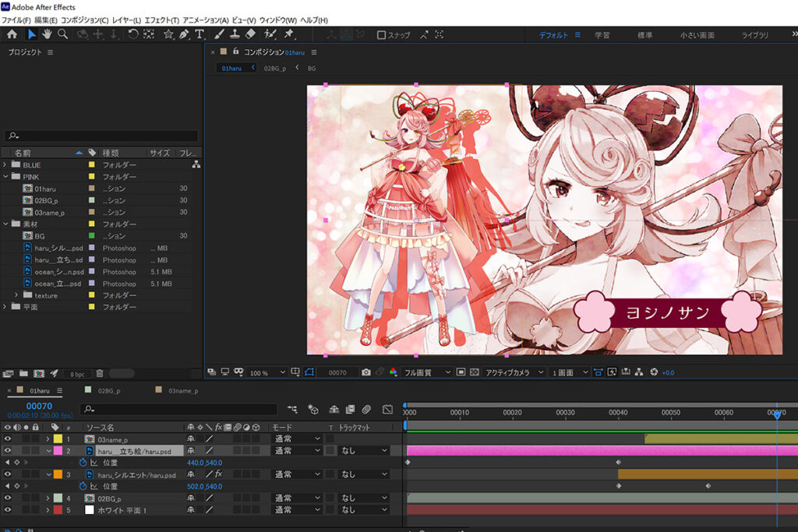Click the Home icon in toolbar

pos(12,34)
